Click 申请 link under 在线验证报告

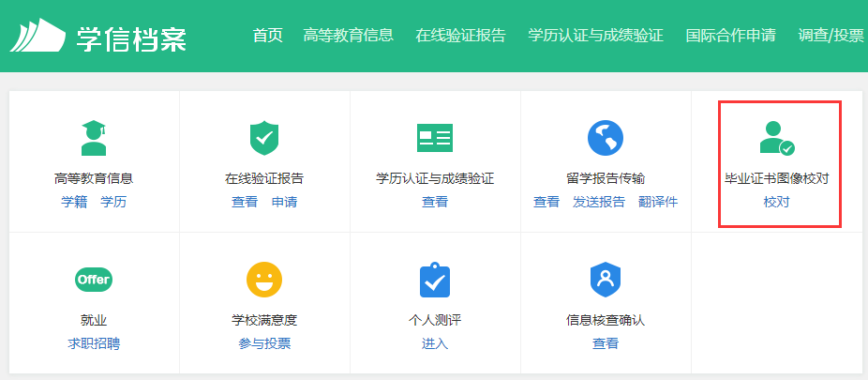[284, 202]
